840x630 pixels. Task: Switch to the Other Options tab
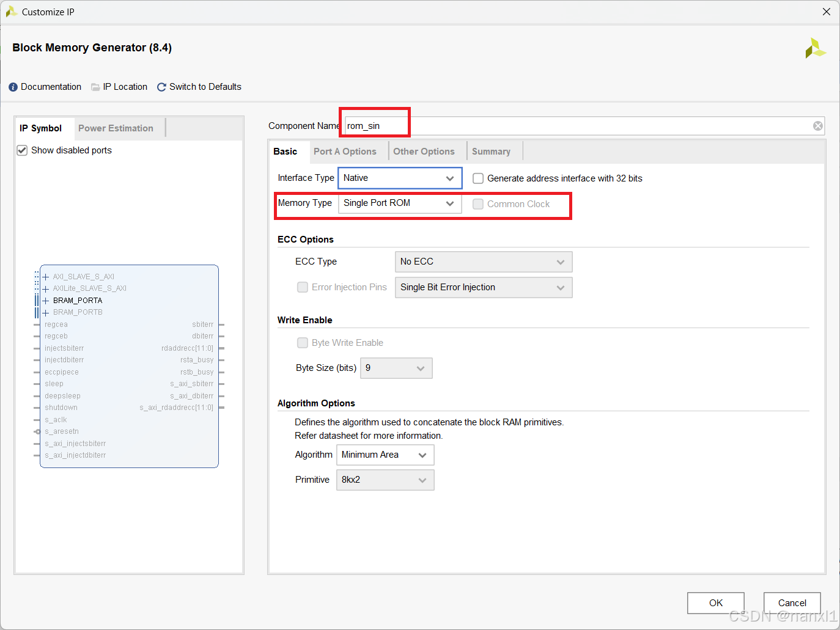424,152
